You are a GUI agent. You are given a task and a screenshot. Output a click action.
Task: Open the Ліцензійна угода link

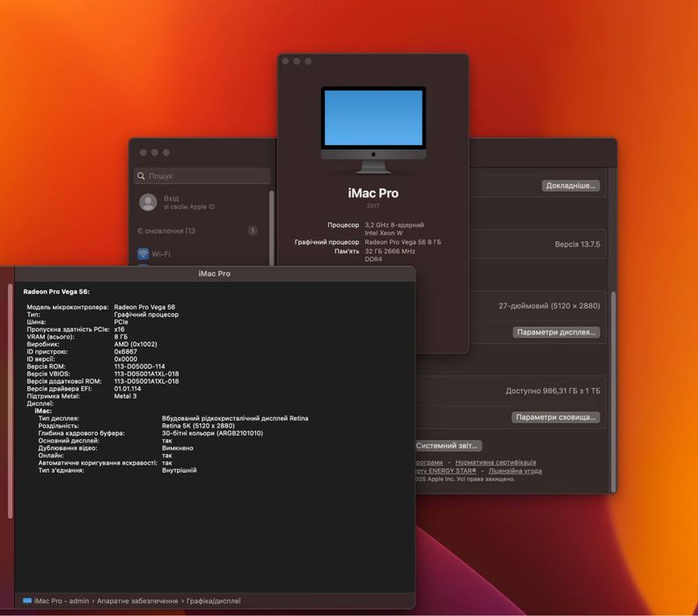point(515,471)
